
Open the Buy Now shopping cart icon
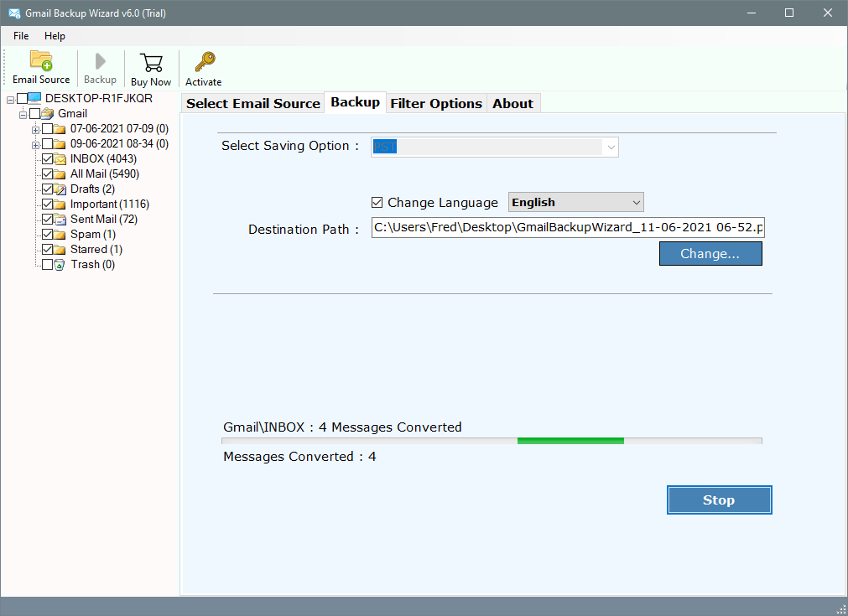(x=151, y=62)
